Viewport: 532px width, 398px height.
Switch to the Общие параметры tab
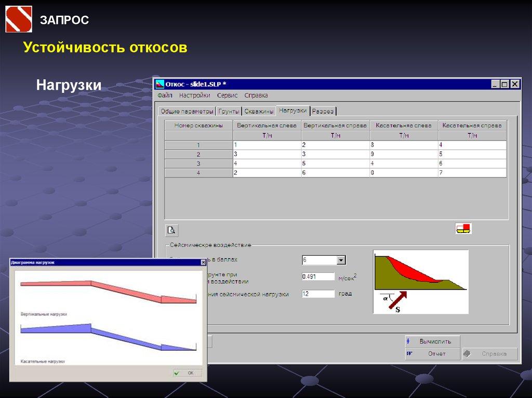187,111
